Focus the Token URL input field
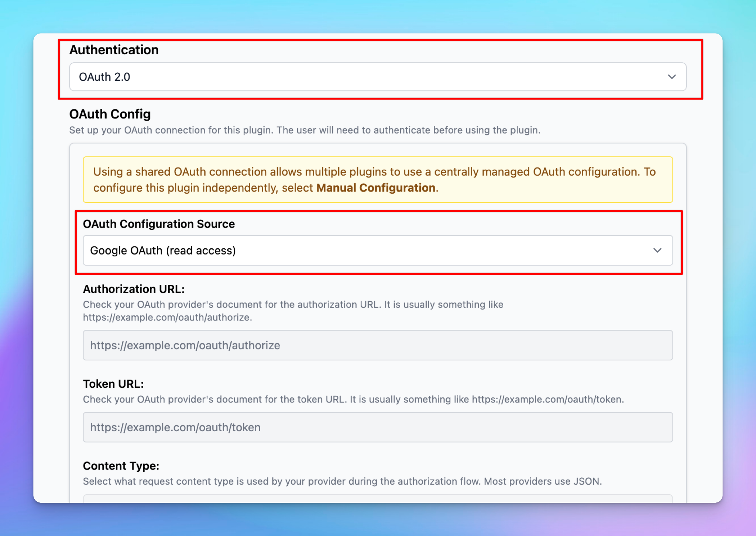This screenshot has width=756, height=536. (x=377, y=427)
